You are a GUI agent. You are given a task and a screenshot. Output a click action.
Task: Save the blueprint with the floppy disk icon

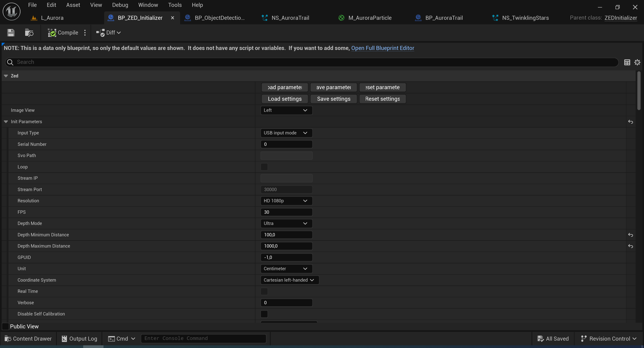[11, 33]
